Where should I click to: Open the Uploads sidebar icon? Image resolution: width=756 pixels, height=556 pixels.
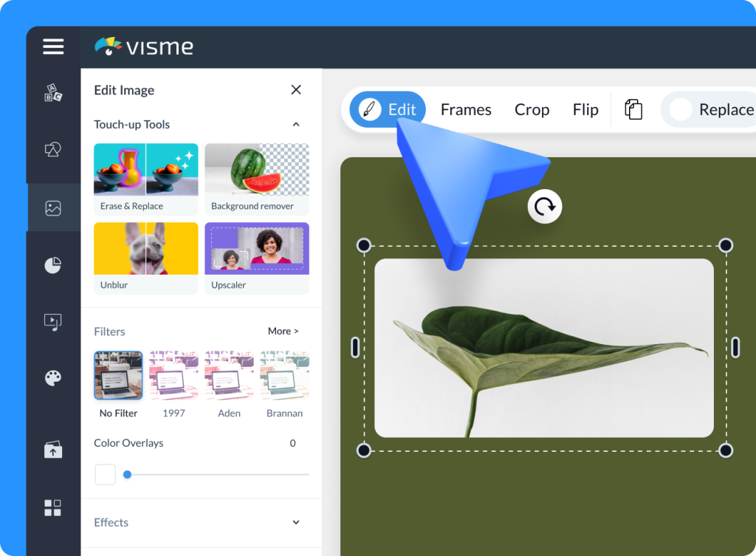(x=52, y=449)
